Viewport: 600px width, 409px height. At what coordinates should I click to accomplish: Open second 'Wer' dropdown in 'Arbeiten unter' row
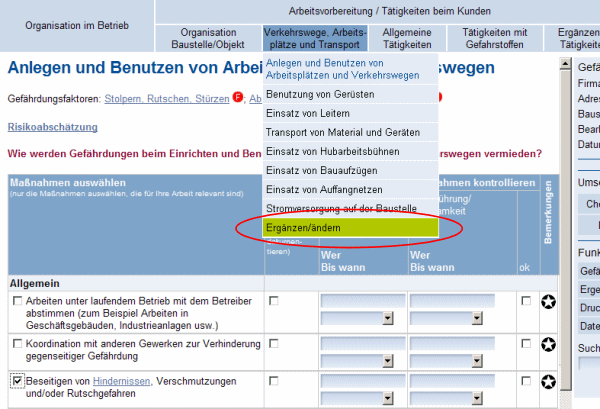pos(452,300)
